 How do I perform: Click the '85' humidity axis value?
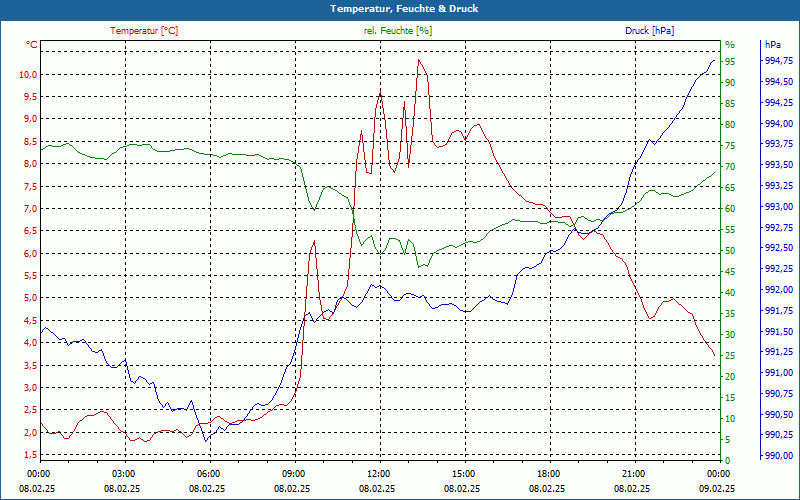730,104
